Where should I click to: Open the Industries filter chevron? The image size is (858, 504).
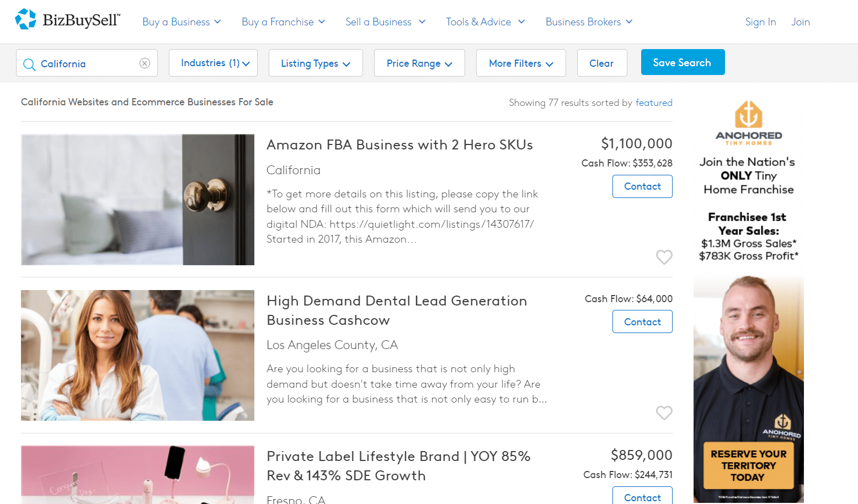[247, 63]
